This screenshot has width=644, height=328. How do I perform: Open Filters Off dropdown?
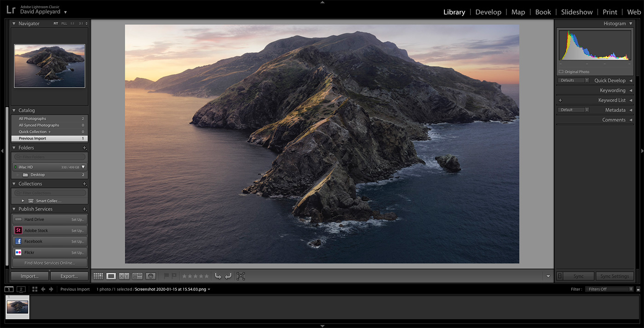[610, 289]
